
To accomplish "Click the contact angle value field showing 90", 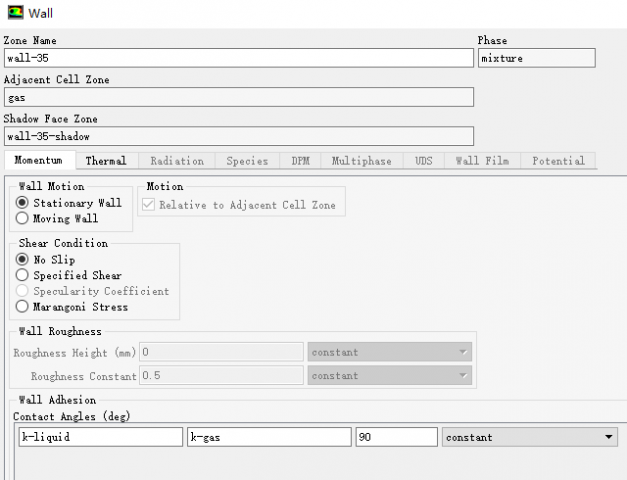I will [x=396, y=437].
